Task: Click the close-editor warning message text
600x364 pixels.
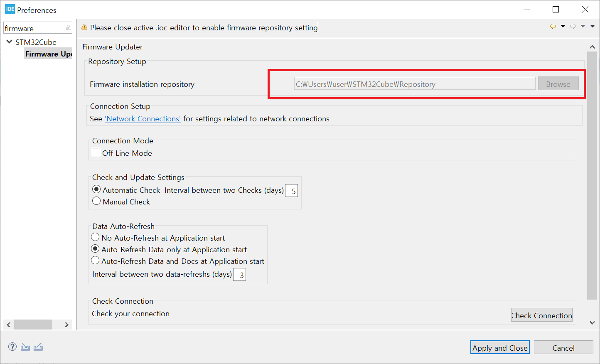Action: click(x=204, y=28)
